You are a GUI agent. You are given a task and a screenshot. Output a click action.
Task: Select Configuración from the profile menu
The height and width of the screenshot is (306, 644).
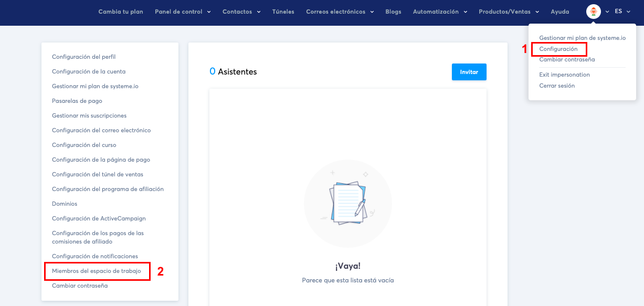coord(559,49)
